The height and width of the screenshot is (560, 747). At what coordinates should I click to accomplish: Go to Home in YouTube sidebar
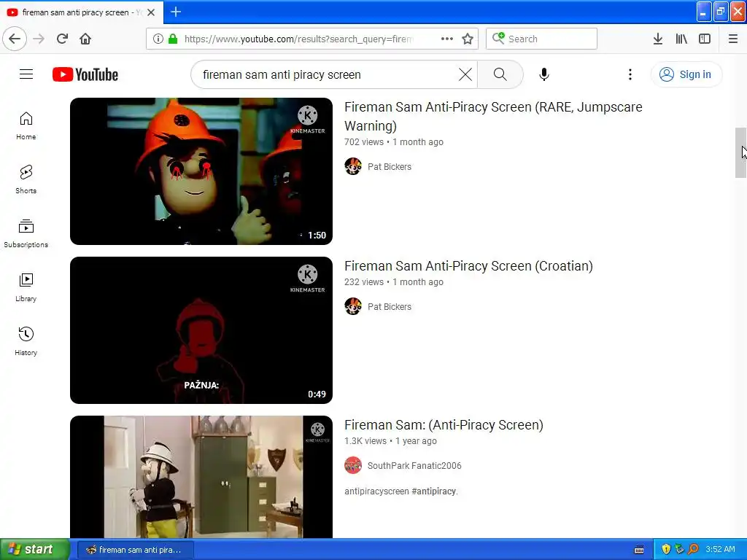26,126
